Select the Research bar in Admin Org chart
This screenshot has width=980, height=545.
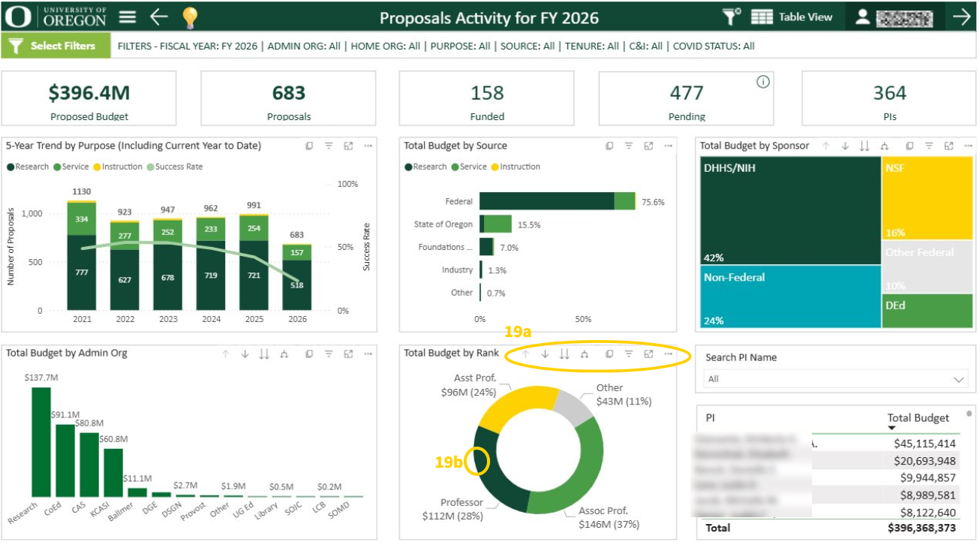pyautogui.click(x=41, y=442)
